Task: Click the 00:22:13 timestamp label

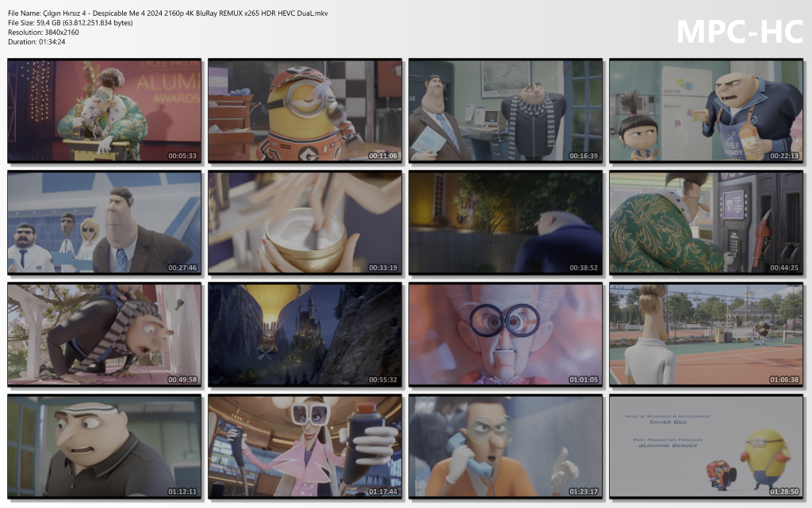Action: tap(784, 156)
